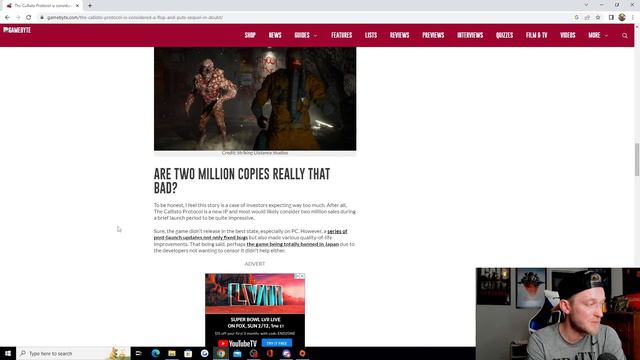Share this page via share icon
The image size is (640, 360).
coord(587,18)
